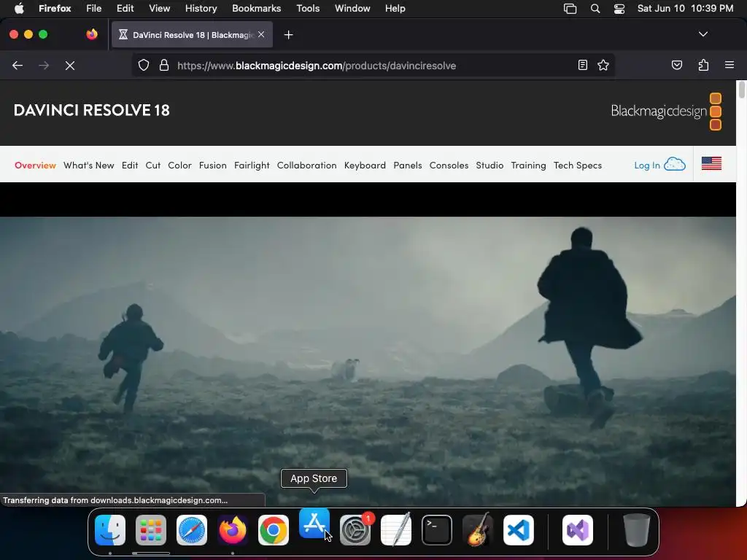The height and width of the screenshot is (560, 747).
Task: Click the Blackmagic Cloud icon
Action: pos(675,164)
